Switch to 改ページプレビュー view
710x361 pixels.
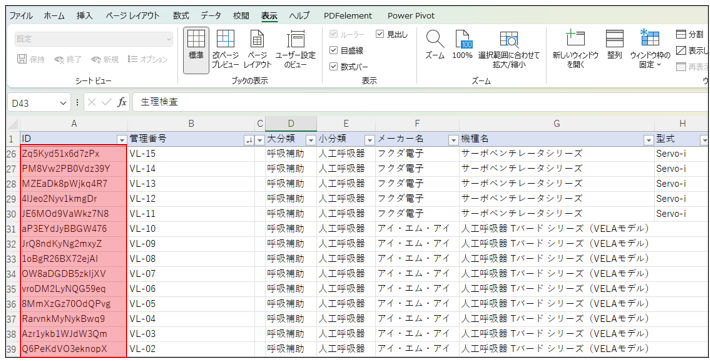click(x=225, y=50)
